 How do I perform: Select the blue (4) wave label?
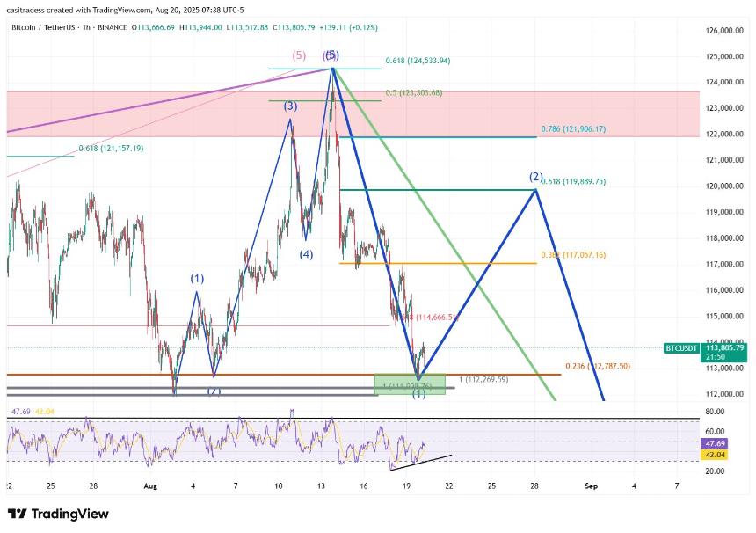305,255
